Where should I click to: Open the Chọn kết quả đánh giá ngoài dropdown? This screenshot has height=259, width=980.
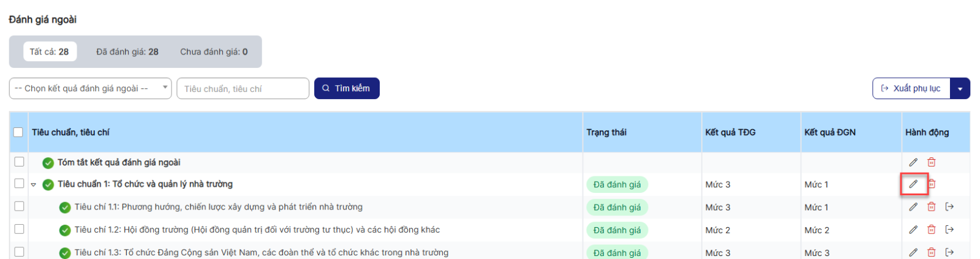[x=90, y=88]
